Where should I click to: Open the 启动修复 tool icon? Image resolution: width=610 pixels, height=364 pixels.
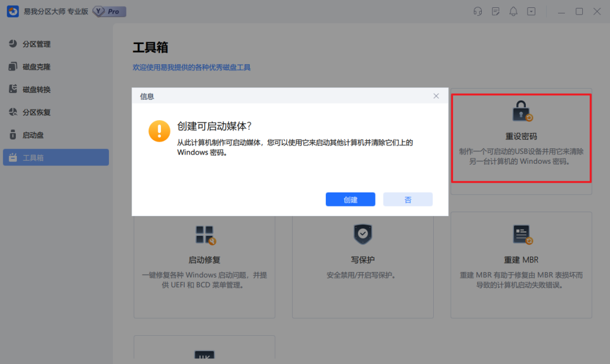pyautogui.click(x=205, y=235)
